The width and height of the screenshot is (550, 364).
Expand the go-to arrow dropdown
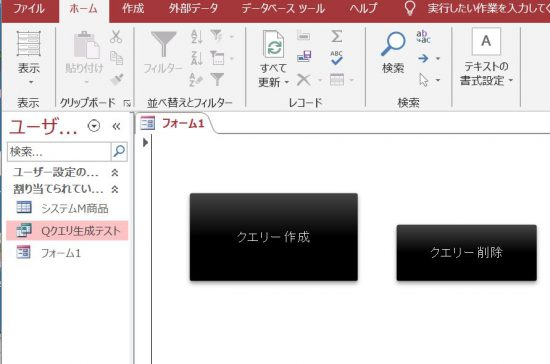pyautogui.click(x=438, y=59)
